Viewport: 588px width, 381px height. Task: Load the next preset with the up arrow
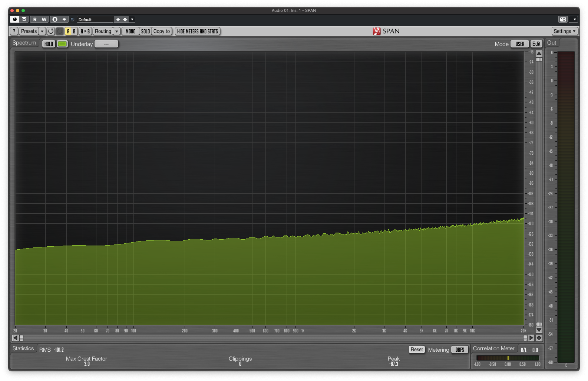click(118, 19)
